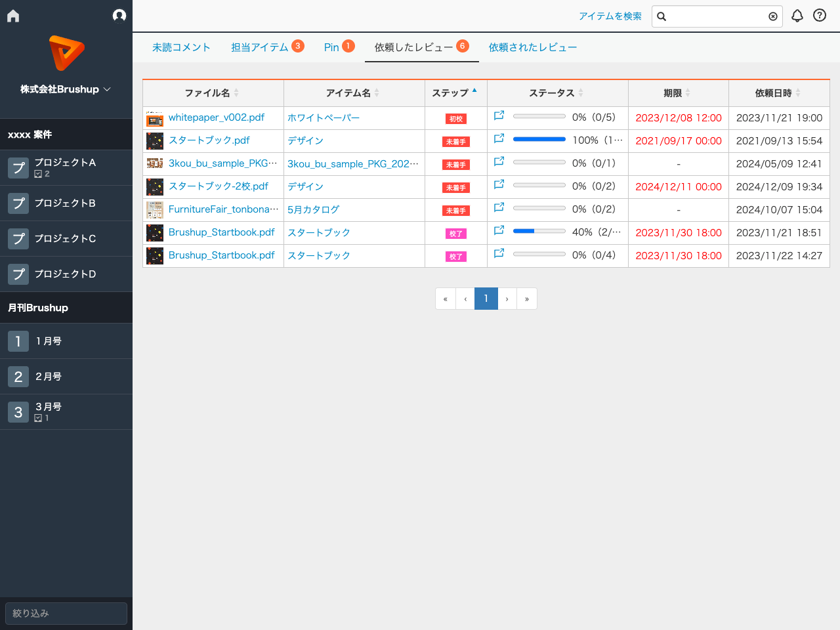Screen dimensions: 840x630
Task: Open the 未読コメント tab
Action: [182, 47]
